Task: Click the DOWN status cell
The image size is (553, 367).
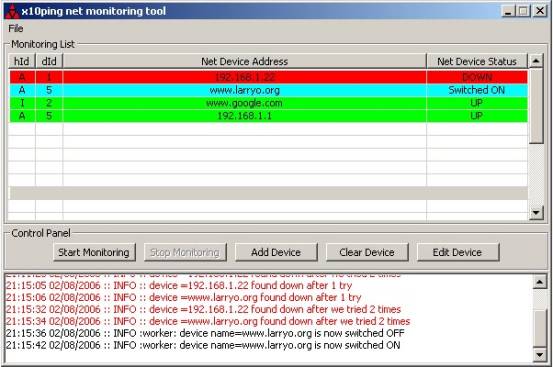Action: [x=477, y=77]
